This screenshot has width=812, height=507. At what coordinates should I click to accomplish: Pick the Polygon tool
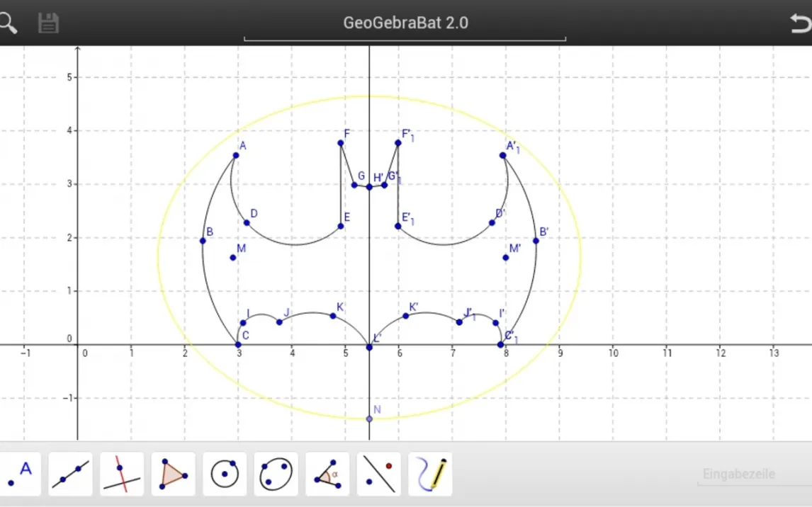[x=173, y=474]
